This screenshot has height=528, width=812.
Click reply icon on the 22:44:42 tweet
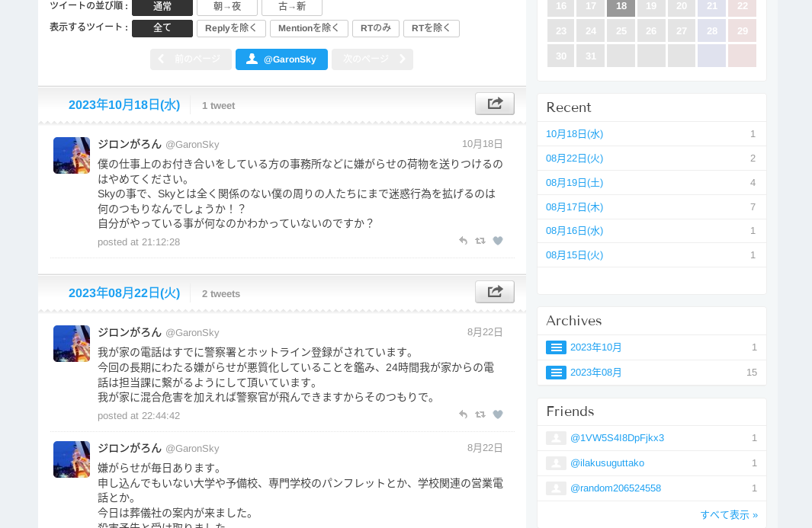pyautogui.click(x=463, y=414)
